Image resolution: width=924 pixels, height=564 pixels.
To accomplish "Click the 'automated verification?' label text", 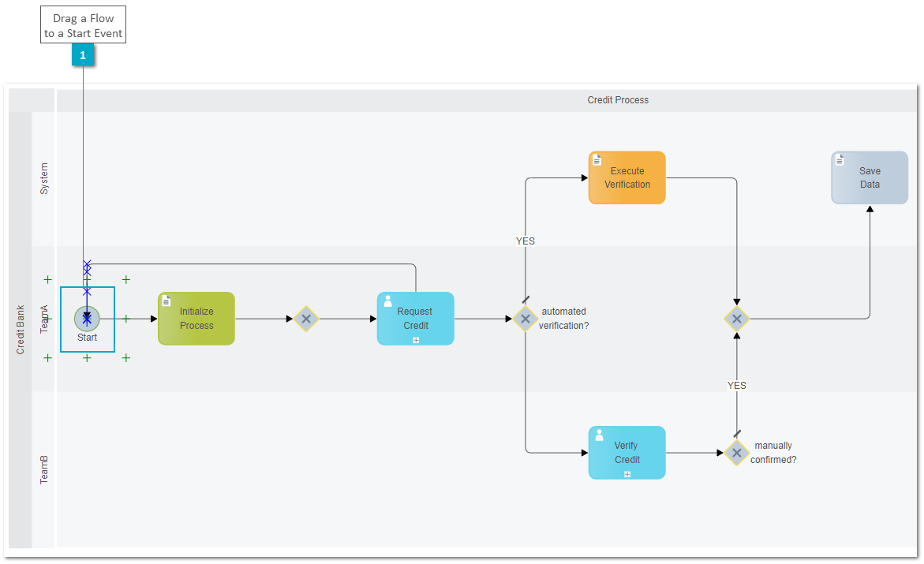I will [x=564, y=318].
